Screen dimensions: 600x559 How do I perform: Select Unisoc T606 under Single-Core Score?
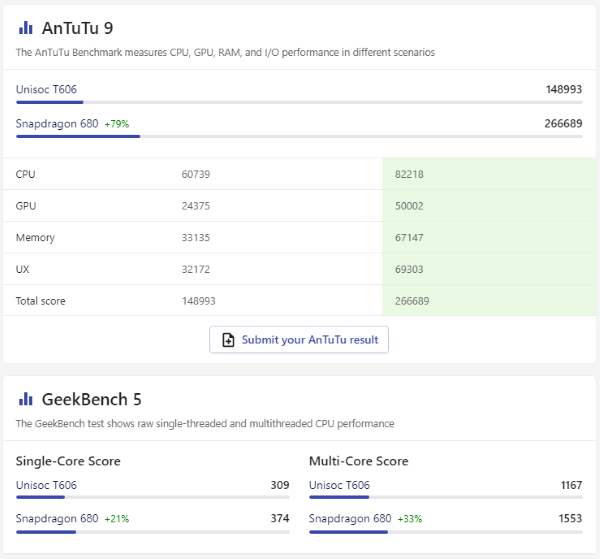click(x=46, y=485)
